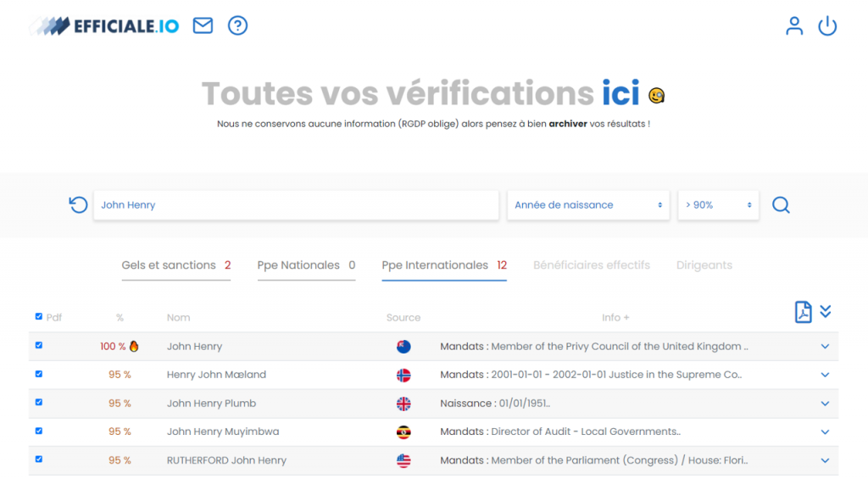The height and width of the screenshot is (479, 868).
Task: Uncheck the Henry John Mæland row checkbox
Action: [x=39, y=374]
